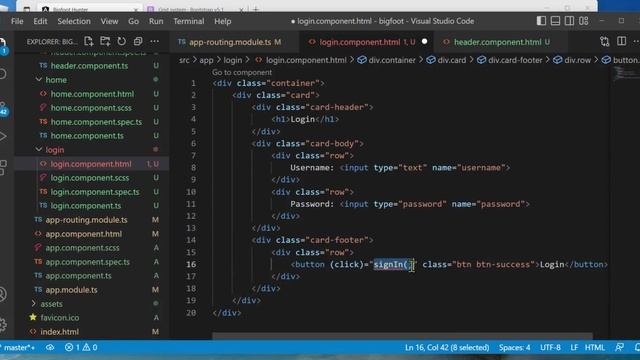Viewport: 640px width, 360px height.
Task: Change end of line sequence LF
Action: pyautogui.click(x=574, y=347)
